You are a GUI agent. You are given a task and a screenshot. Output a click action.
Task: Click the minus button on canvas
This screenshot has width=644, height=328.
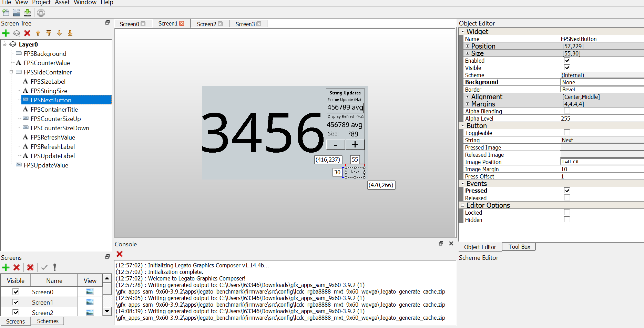pos(336,145)
